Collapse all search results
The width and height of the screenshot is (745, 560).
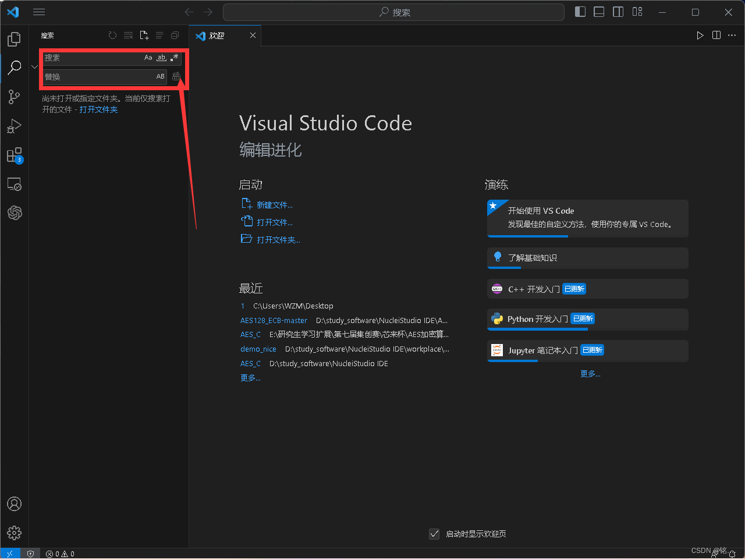[175, 36]
